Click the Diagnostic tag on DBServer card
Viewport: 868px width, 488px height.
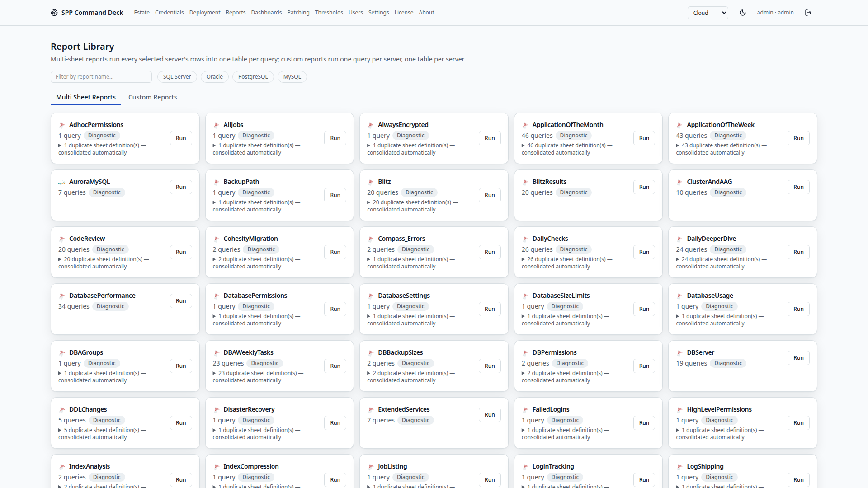[x=728, y=363]
